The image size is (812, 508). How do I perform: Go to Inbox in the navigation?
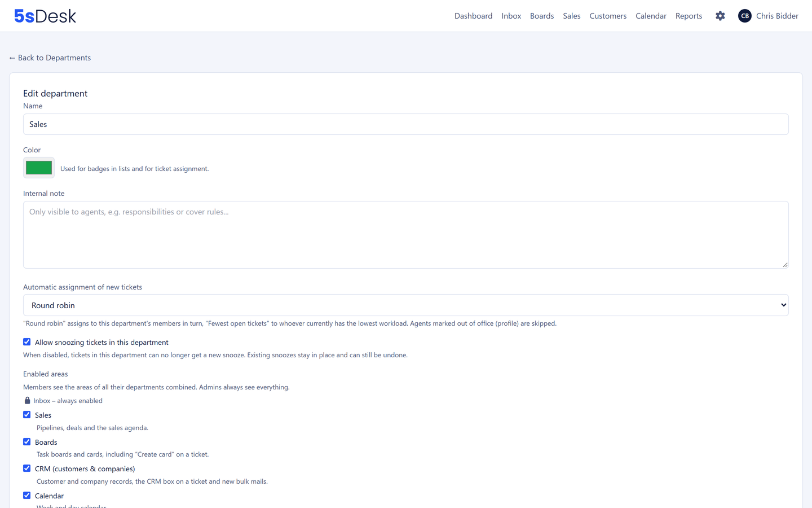511,16
